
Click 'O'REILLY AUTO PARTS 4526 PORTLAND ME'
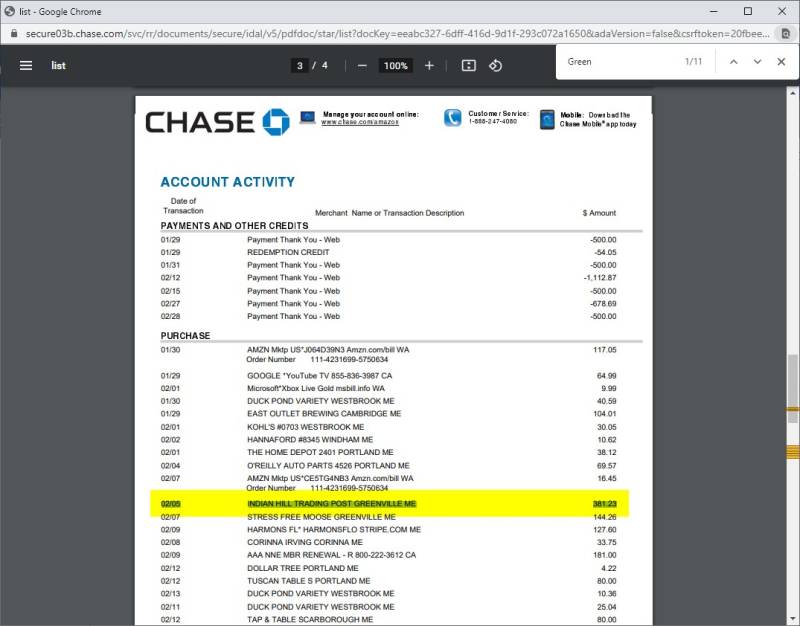coord(329,465)
